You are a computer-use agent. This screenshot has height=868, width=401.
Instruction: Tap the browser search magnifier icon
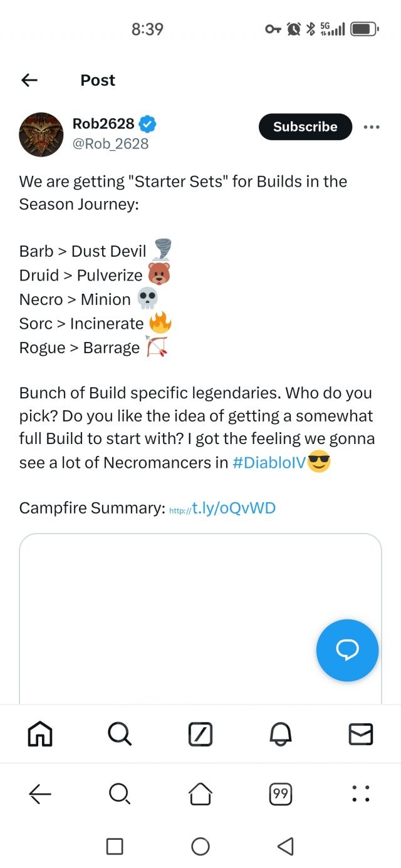(119, 794)
